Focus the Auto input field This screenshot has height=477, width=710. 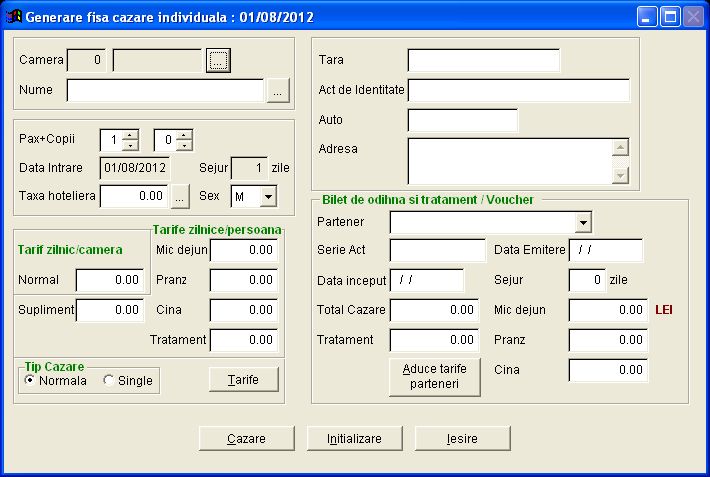[463, 120]
